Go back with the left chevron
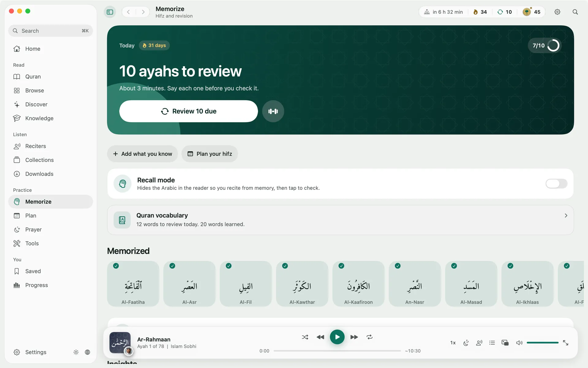Viewport: 588px width, 368px height. pyautogui.click(x=129, y=12)
